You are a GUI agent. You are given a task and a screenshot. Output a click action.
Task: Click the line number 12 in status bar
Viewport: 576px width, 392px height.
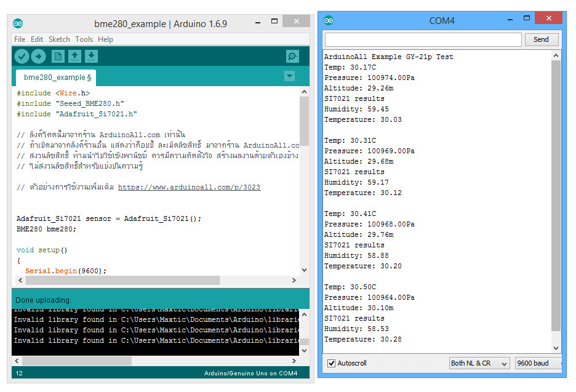[19, 374]
